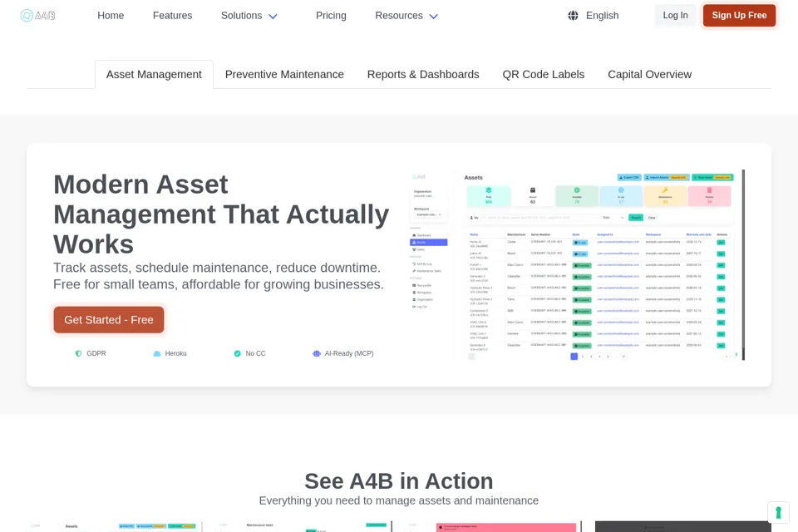This screenshot has height=532, width=798.
Task: Click the 'Modern Asset Management That Actually Works' heading
Action: point(221,214)
